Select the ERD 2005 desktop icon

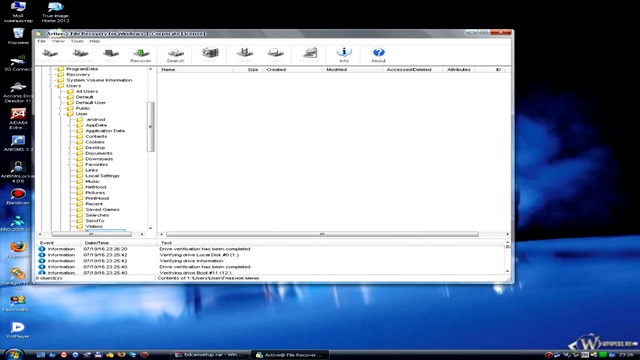(x=18, y=223)
